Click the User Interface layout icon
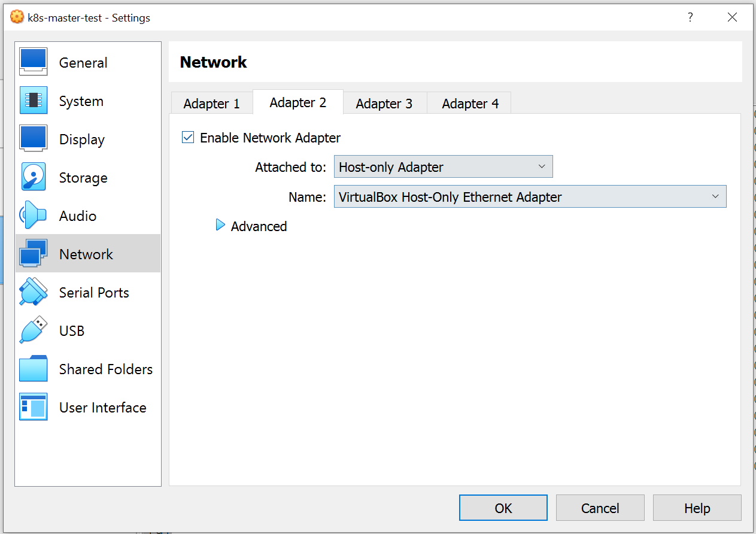 coord(34,407)
